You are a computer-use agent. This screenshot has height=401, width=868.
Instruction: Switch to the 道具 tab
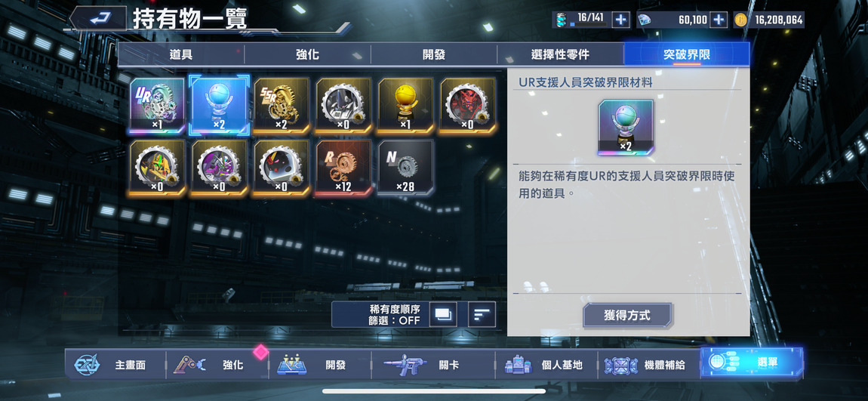tap(181, 54)
